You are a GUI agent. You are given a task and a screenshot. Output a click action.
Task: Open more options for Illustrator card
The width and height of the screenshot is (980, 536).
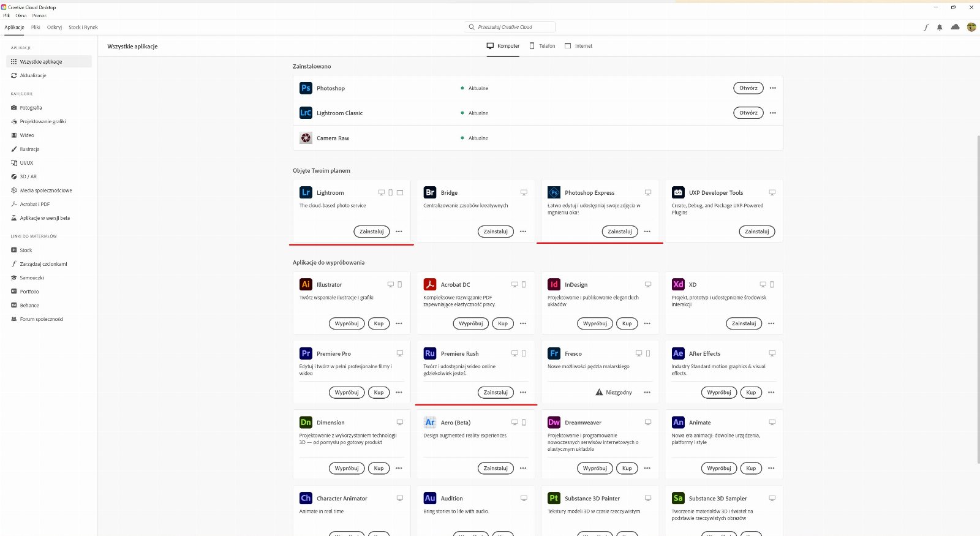click(x=399, y=323)
